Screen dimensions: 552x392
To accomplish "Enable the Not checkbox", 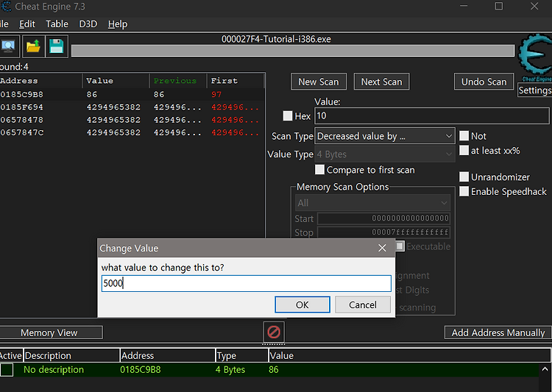I will [x=464, y=136].
